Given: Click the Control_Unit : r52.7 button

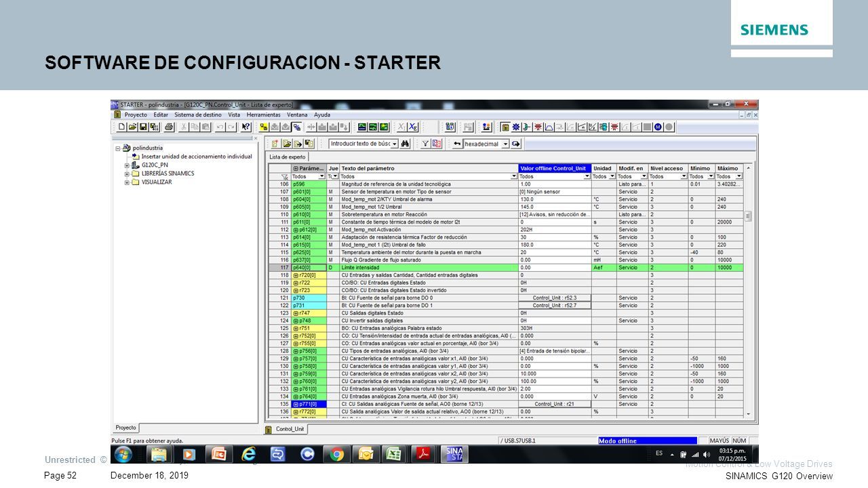Looking at the screenshot, I should coord(555,306).
